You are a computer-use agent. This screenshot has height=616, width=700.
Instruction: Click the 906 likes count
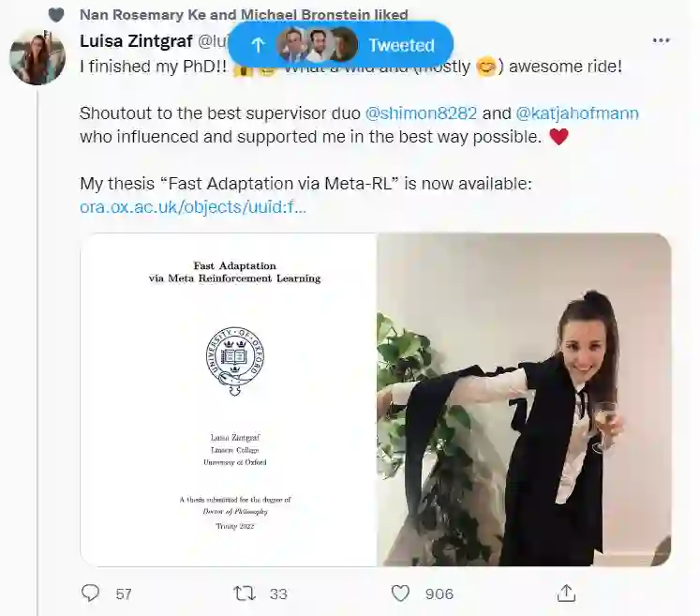click(439, 593)
